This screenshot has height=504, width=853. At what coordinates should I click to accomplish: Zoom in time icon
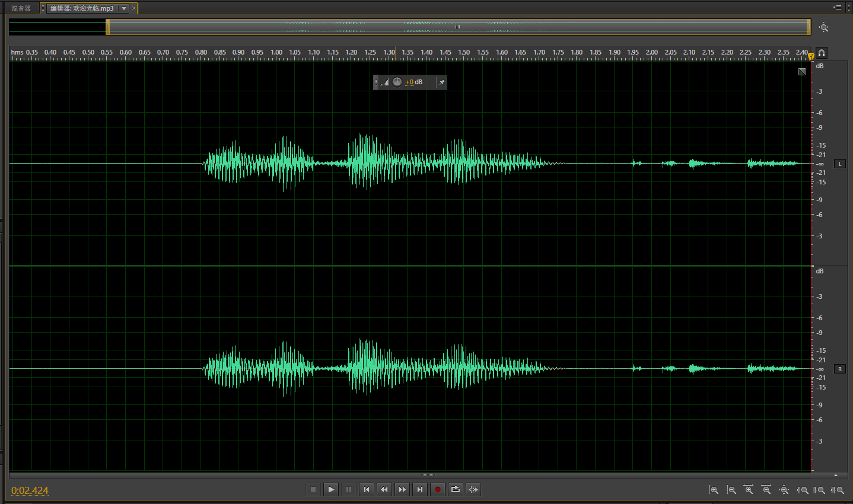coord(749,490)
